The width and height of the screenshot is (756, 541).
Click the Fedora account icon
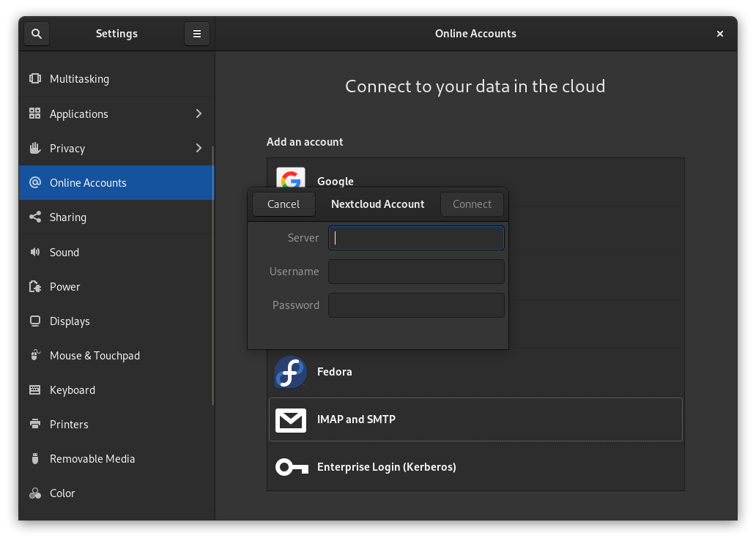click(290, 371)
